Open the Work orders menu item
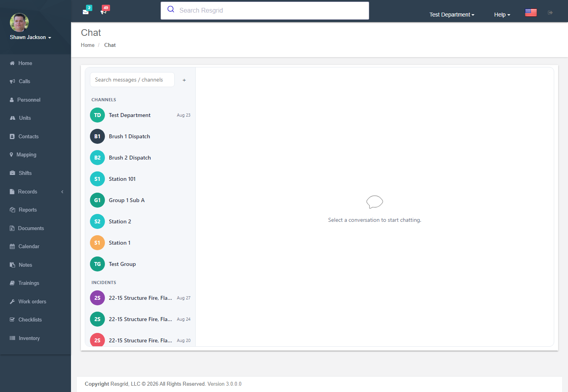 (35, 302)
